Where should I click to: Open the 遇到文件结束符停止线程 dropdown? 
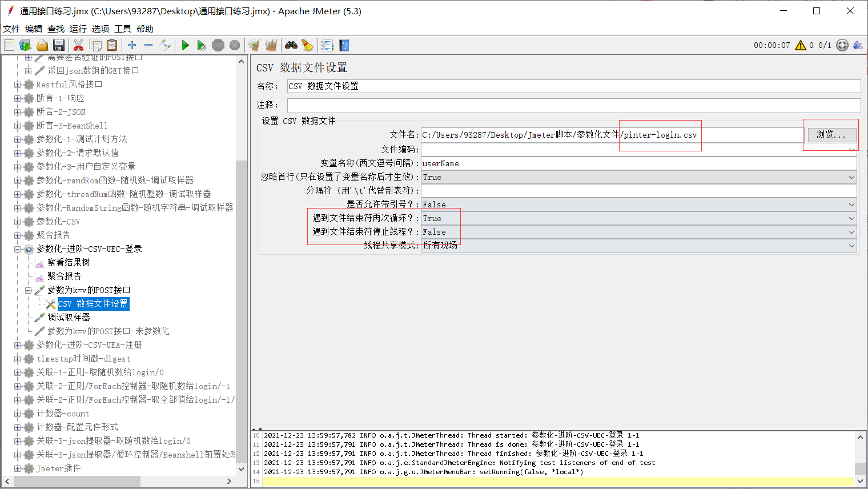coord(639,232)
